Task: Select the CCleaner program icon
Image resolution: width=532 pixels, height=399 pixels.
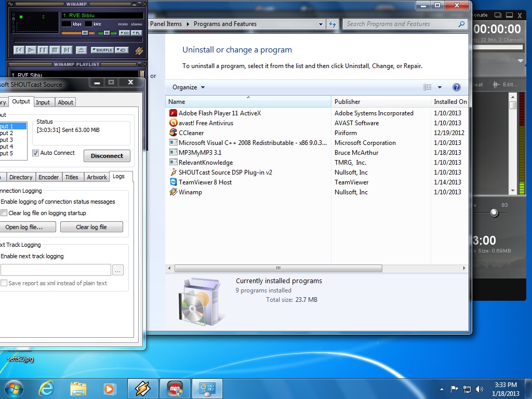Action: click(174, 132)
